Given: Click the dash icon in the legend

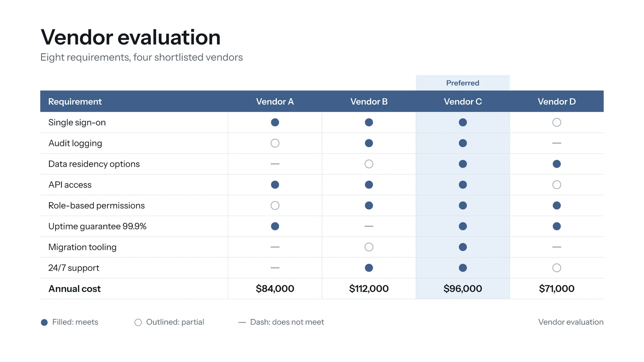Looking at the screenshot, I should 242,323.
